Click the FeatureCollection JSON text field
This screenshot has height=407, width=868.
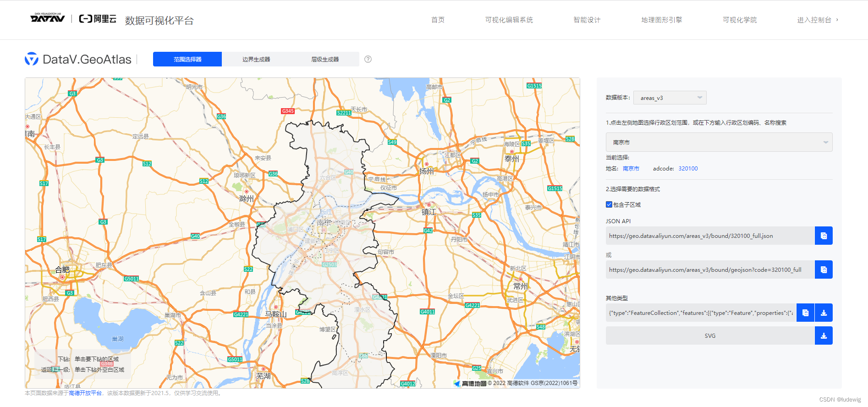coord(701,313)
